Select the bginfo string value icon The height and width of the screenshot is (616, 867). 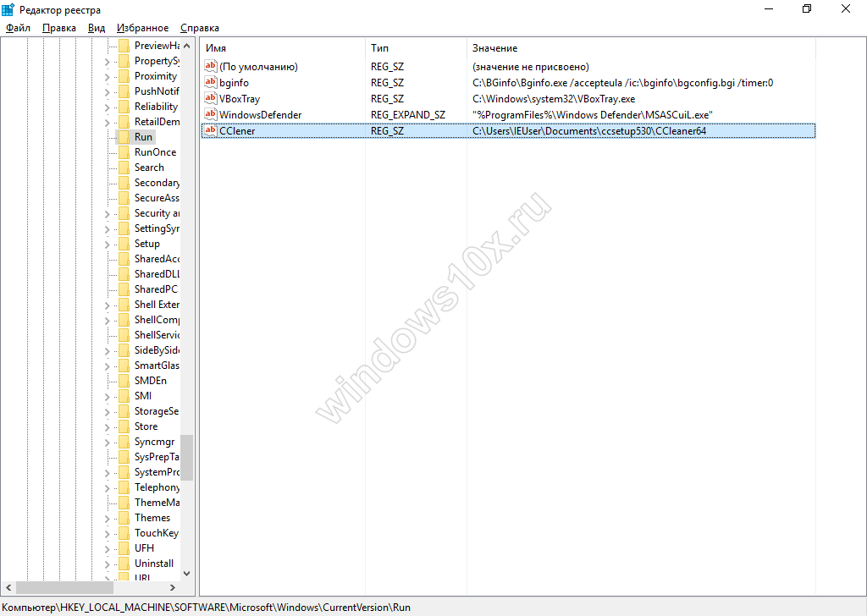coord(210,82)
